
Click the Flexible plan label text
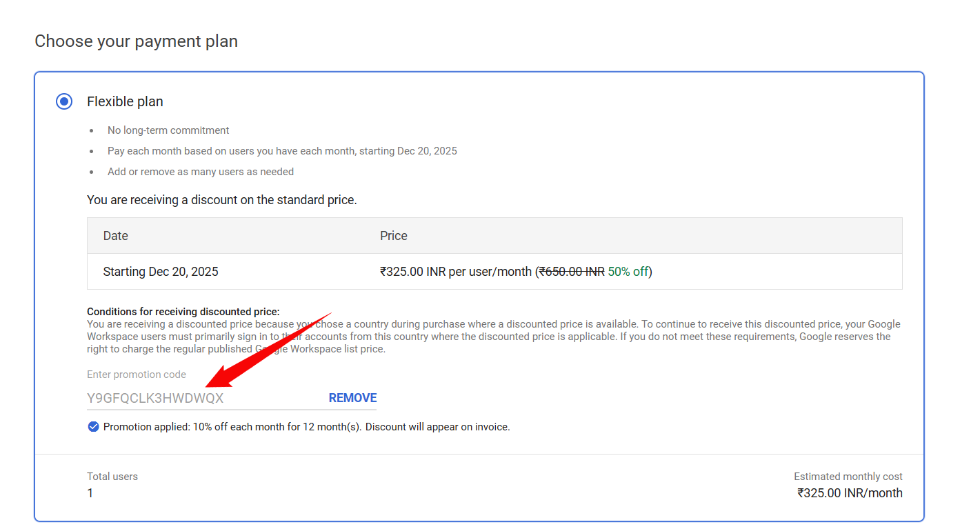point(124,101)
